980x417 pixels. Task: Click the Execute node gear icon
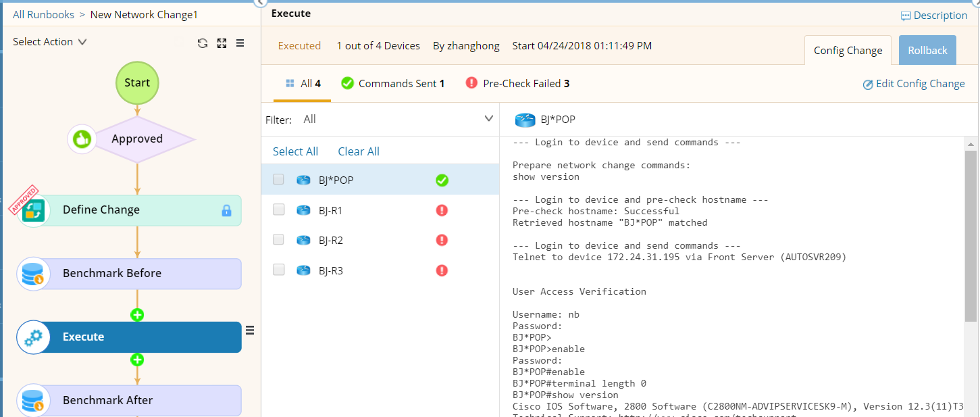[33, 337]
